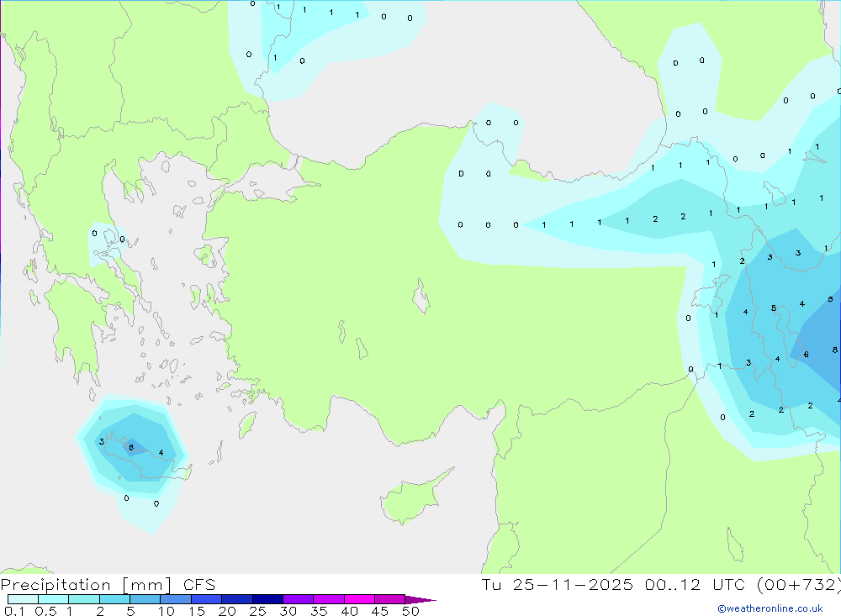Choose the 35–40 mm legend swatch
Viewport: 841px width, 616px height.
pyautogui.click(x=328, y=599)
